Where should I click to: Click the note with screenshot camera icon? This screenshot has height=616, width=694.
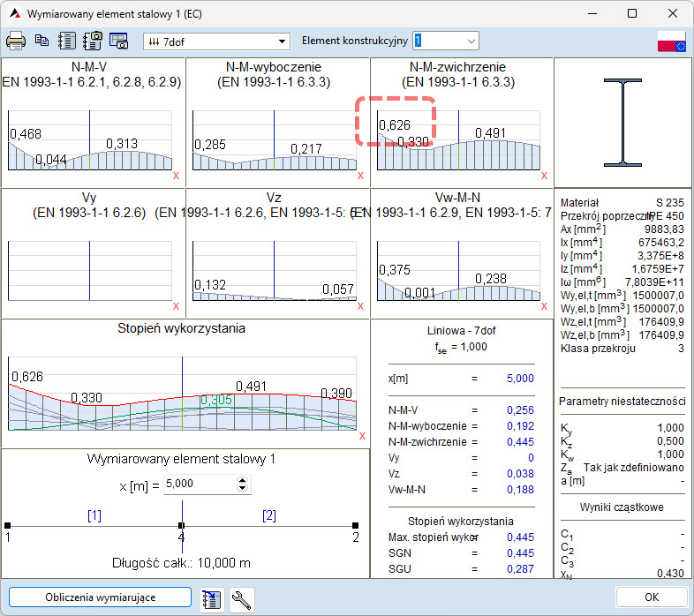[x=93, y=41]
